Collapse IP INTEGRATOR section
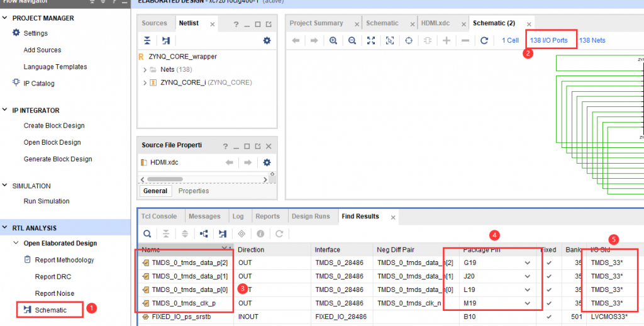This screenshot has height=326, width=644. pos(5,110)
